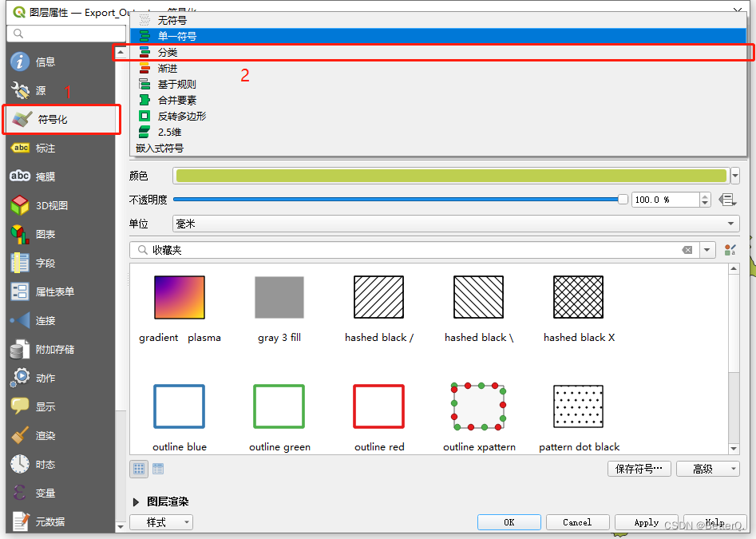Choose 单一符号 (Single symbol) renderer

[x=438, y=36]
